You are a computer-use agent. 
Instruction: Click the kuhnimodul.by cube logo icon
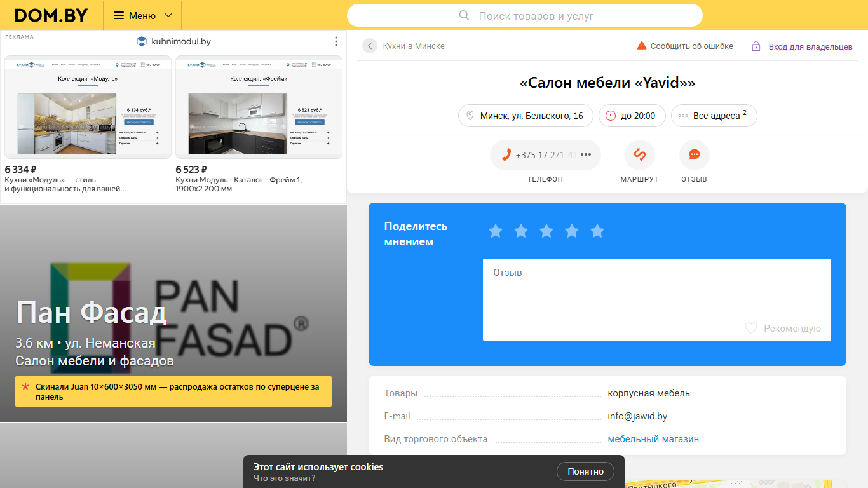[x=142, y=41]
